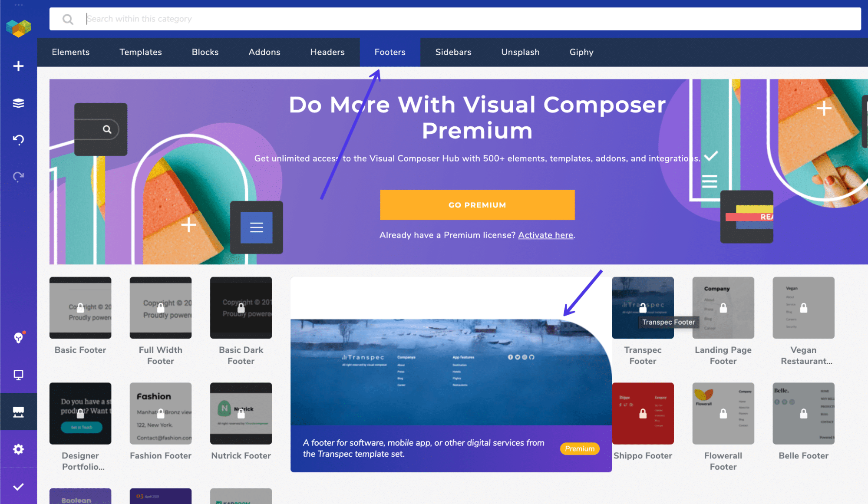Follow the Activate here link
The height and width of the screenshot is (504, 868).
[545, 235]
